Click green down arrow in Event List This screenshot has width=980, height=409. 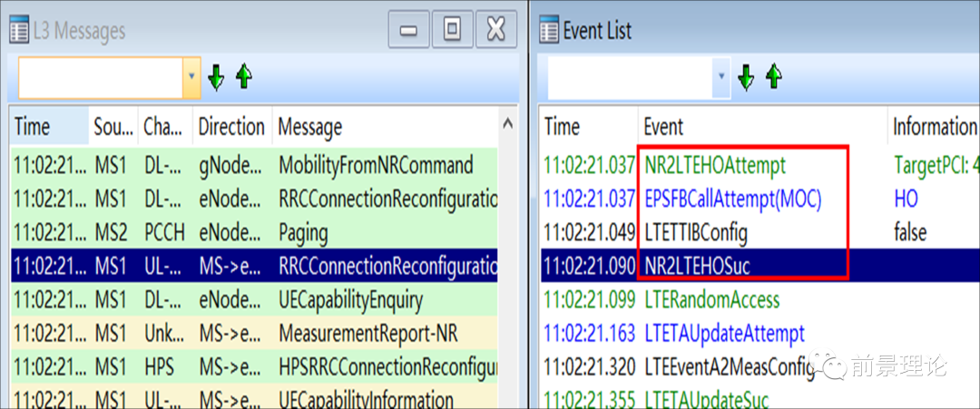click(746, 78)
